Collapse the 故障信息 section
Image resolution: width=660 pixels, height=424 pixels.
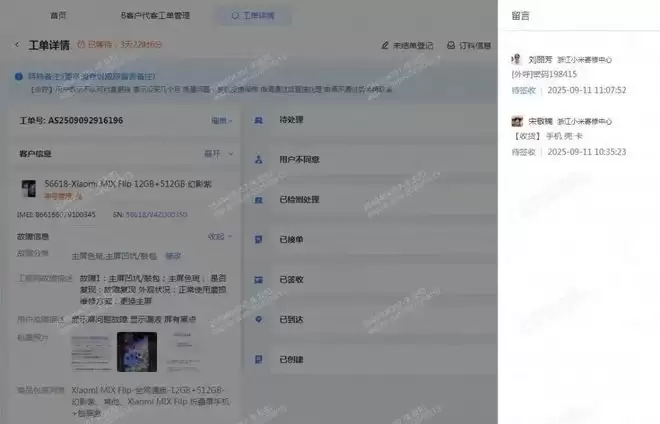[x=217, y=237]
